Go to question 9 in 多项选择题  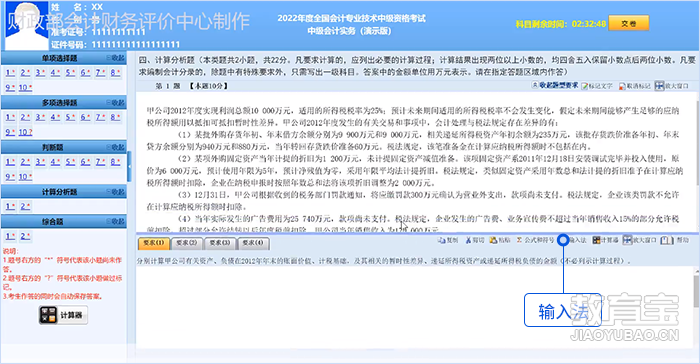click(10, 132)
